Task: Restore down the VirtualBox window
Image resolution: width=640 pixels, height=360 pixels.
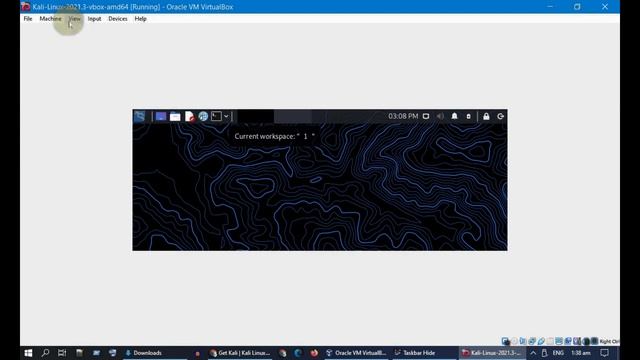Action: pos(577,7)
